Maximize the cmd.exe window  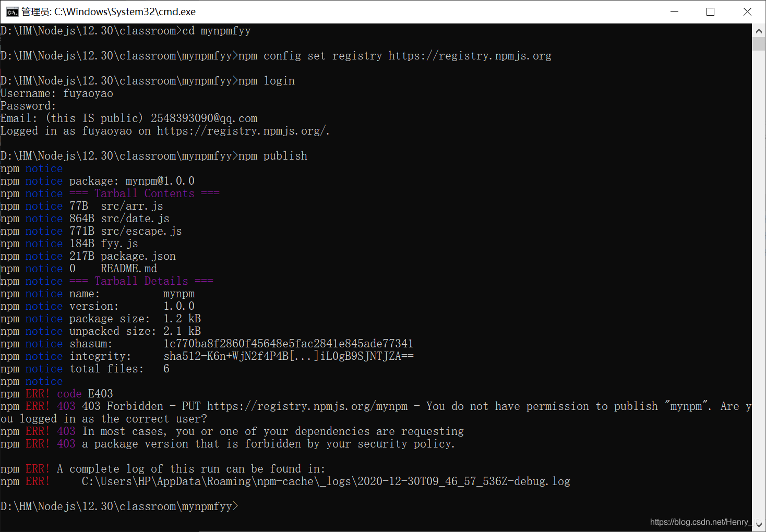point(710,11)
